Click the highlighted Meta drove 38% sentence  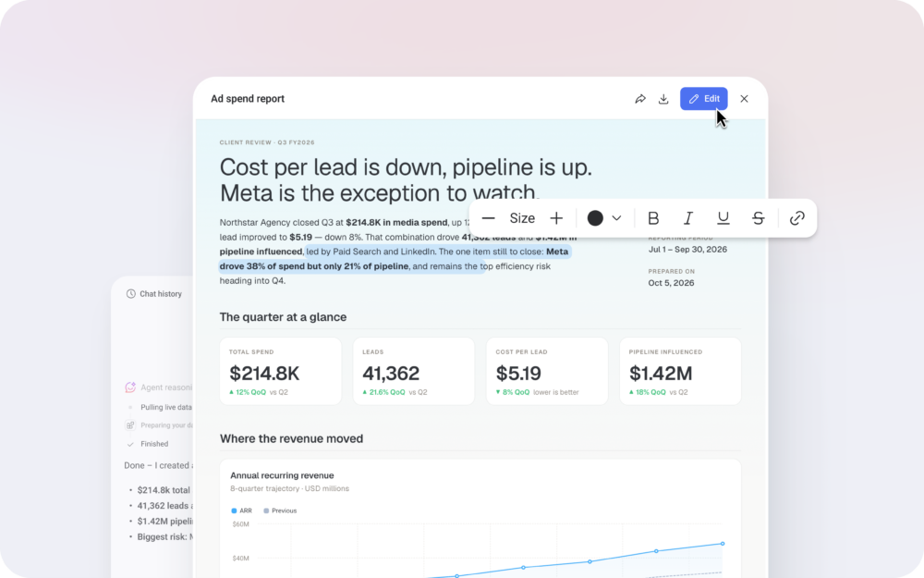click(x=394, y=259)
